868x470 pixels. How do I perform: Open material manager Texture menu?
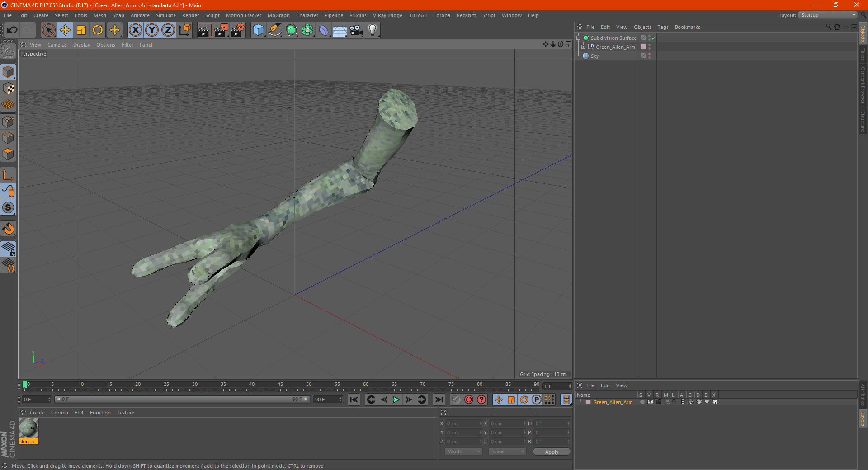[125, 413]
